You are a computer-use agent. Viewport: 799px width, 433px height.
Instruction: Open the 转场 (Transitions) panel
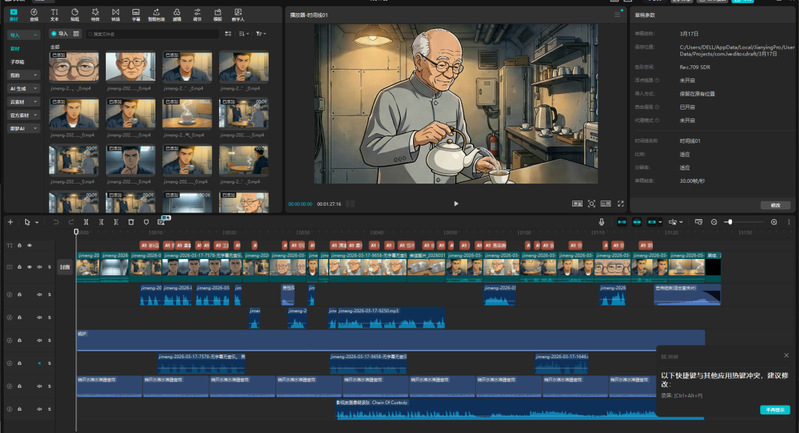pos(116,14)
